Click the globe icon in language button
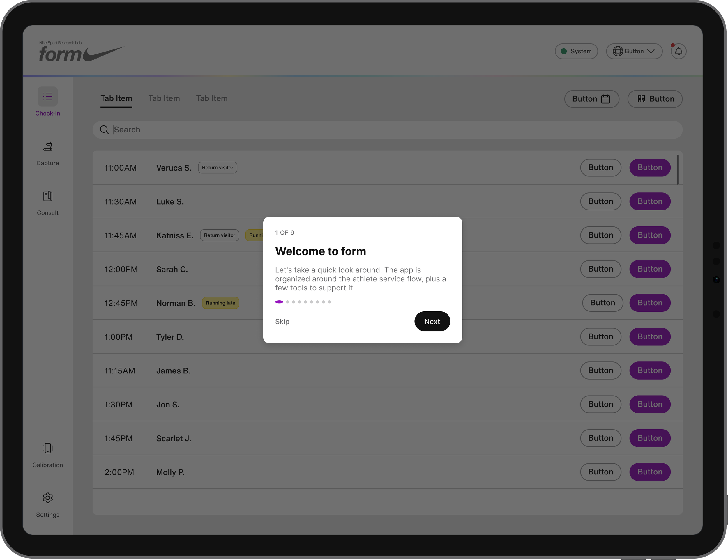The height and width of the screenshot is (560, 728). (x=618, y=51)
